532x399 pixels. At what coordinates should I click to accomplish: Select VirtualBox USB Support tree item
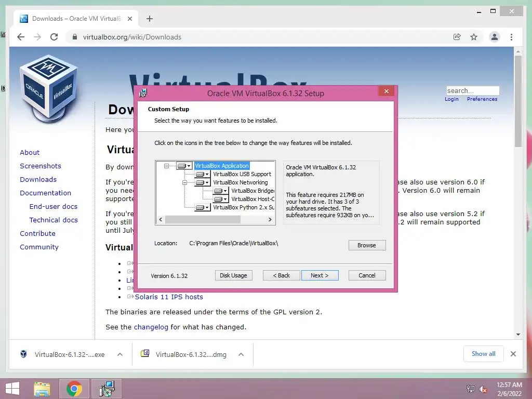(242, 174)
